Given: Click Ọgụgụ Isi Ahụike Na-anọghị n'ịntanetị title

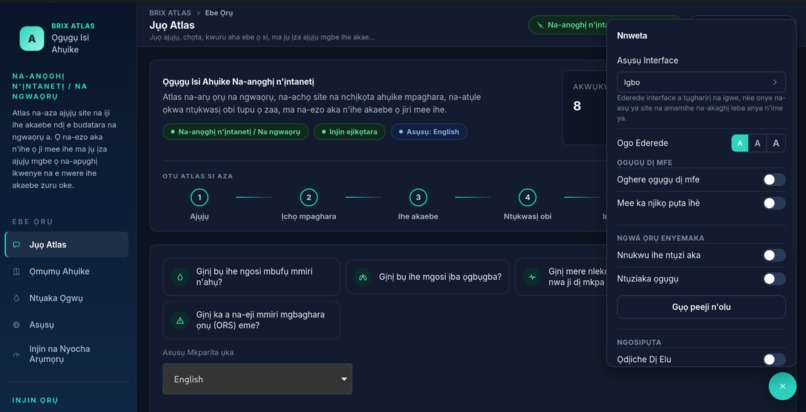Looking at the screenshot, I should point(238,82).
